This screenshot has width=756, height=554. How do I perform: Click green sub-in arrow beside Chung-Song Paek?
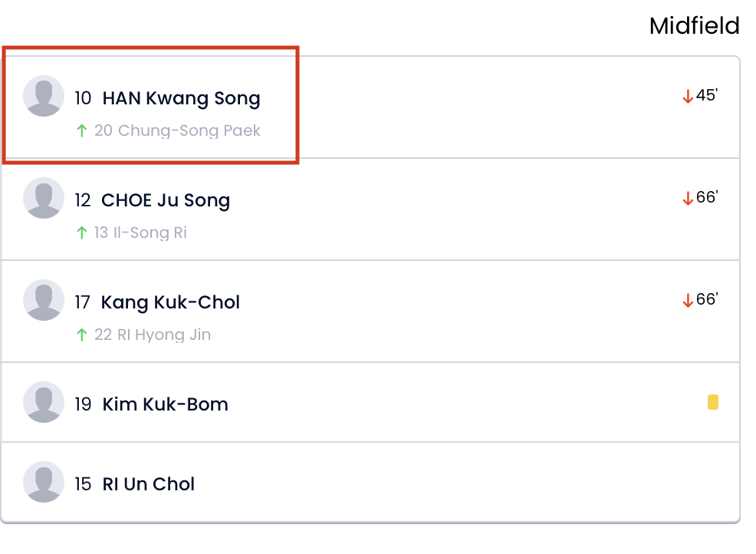coord(82,130)
